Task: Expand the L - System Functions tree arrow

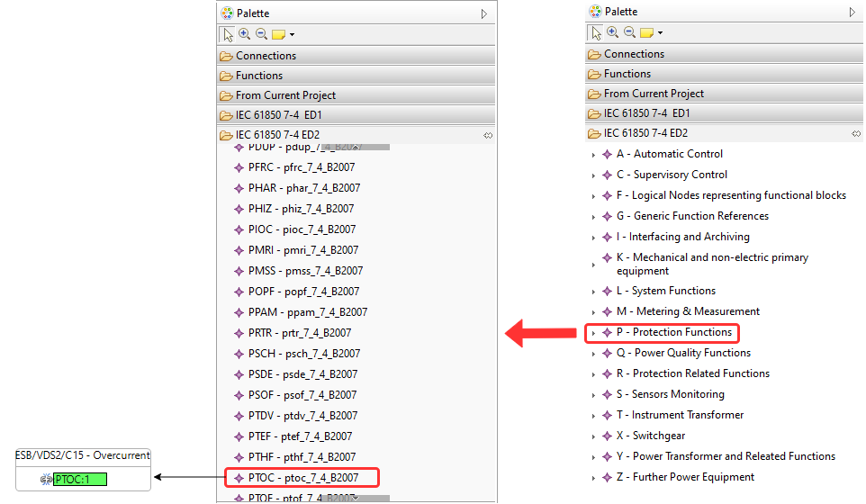Action: (593, 292)
